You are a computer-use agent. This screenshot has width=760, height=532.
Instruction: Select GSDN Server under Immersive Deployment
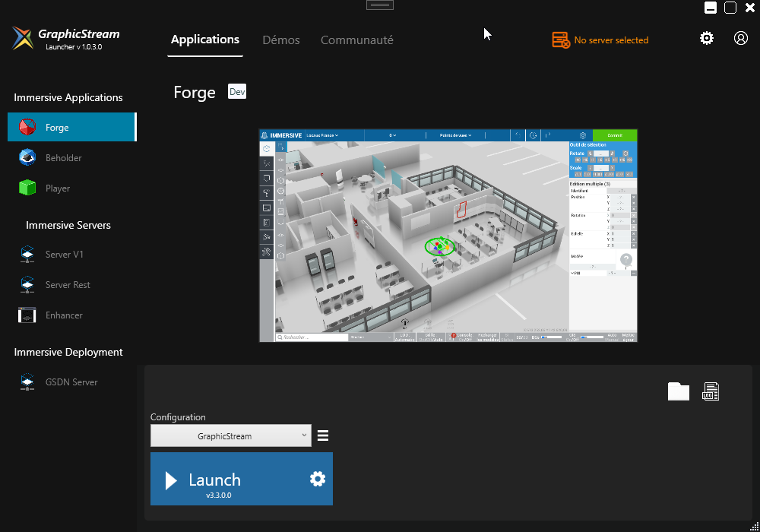[x=72, y=382]
